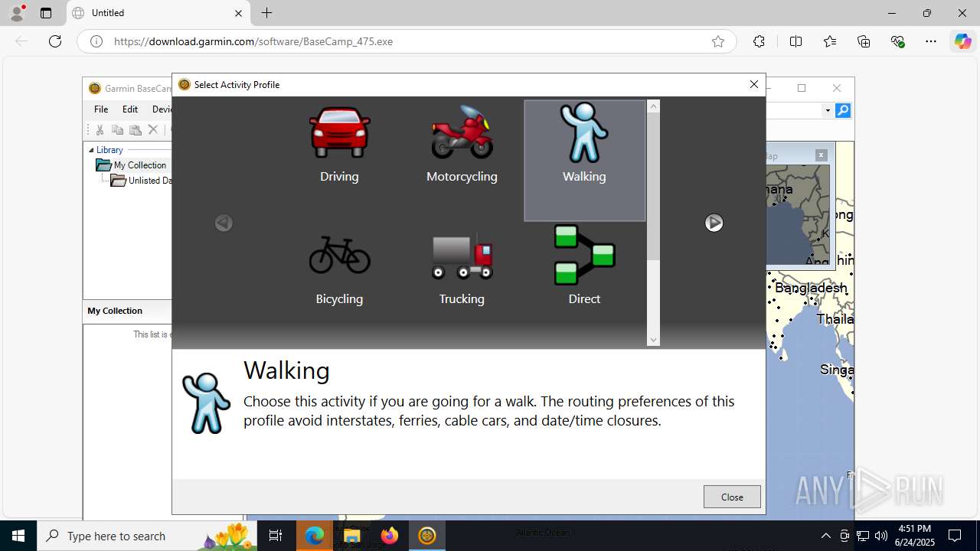Maximize the Garmin BaseCamp window
The height and width of the screenshot is (551, 980).
(x=802, y=88)
